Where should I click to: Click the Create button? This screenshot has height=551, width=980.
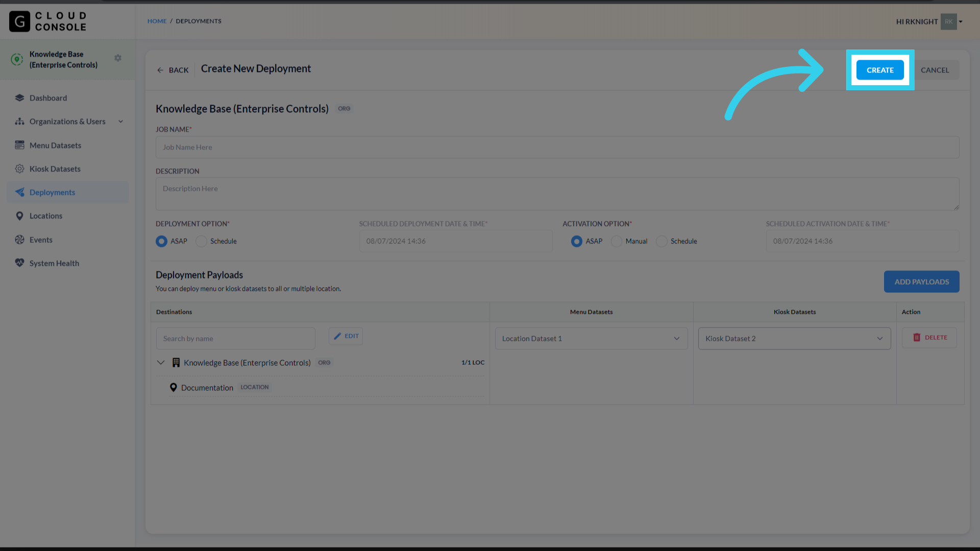click(x=880, y=70)
